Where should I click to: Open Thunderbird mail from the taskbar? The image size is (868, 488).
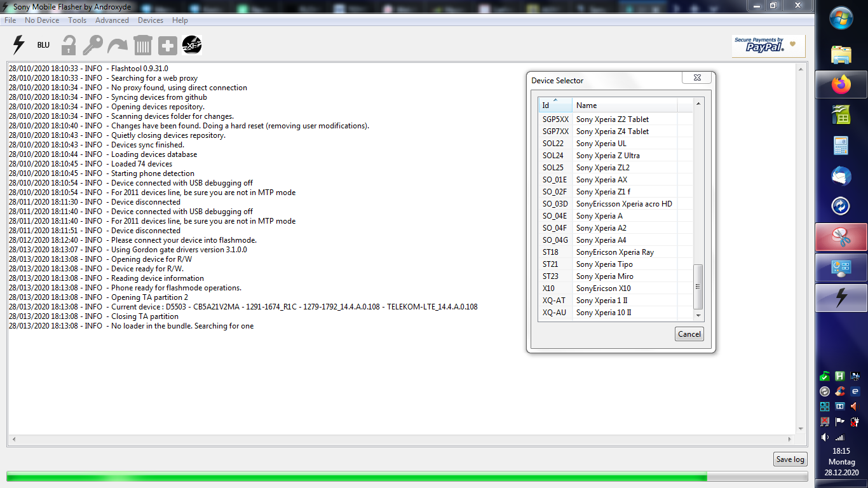tap(841, 176)
